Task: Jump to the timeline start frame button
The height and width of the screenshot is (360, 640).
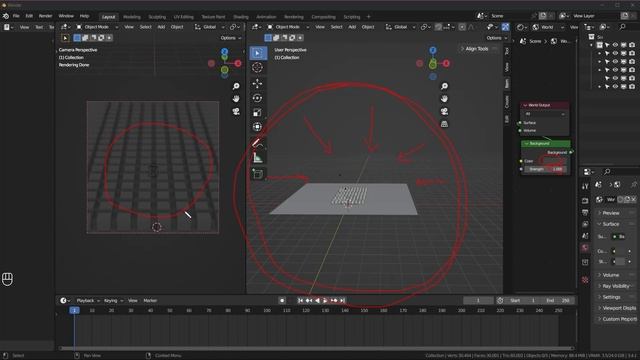Action: (300, 300)
